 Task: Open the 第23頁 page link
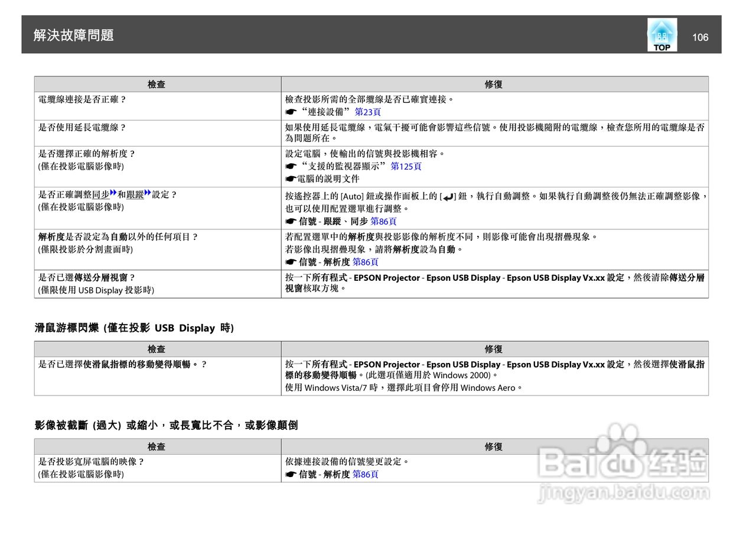tap(368, 112)
